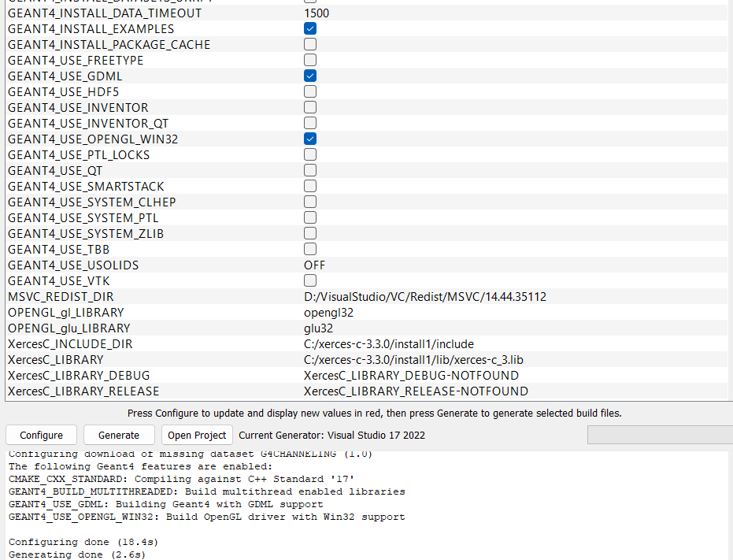Viewport: 733px width, 560px height.
Task: Check the GEANT4_USE_INVENTOR_QT box
Action: tap(310, 124)
